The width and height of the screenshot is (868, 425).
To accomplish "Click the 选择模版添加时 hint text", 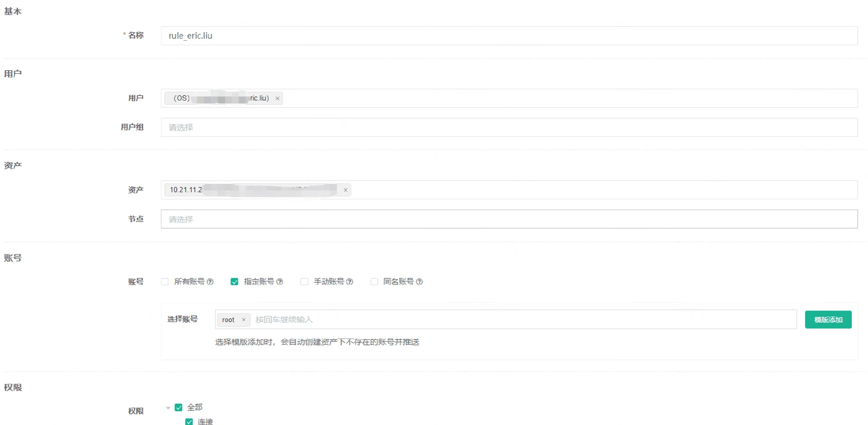I will (x=317, y=342).
